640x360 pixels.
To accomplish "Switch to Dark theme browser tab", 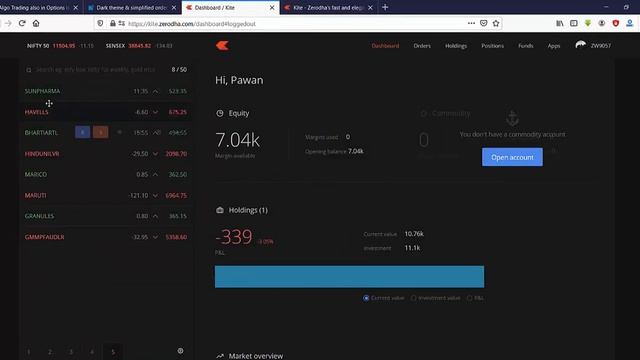I will tap(132, 7).
